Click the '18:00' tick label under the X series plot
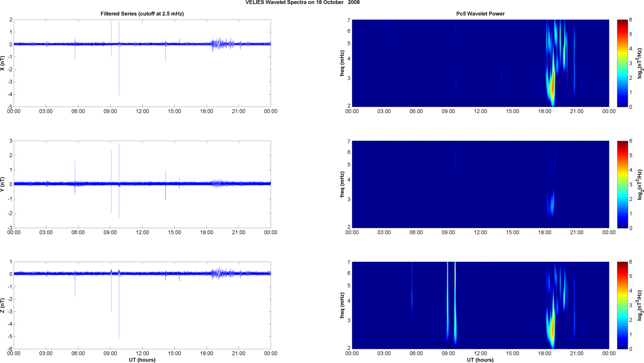 tap(207, 111)
